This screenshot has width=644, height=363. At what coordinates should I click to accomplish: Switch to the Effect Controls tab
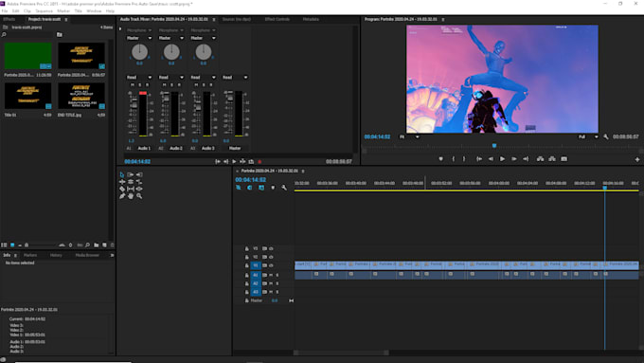277,19
